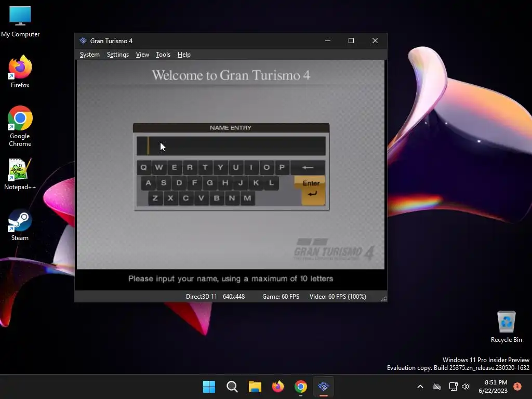Screen dimensions: 532x399
Task: Click the 640x448 resolution status entry
Action: 234,297
